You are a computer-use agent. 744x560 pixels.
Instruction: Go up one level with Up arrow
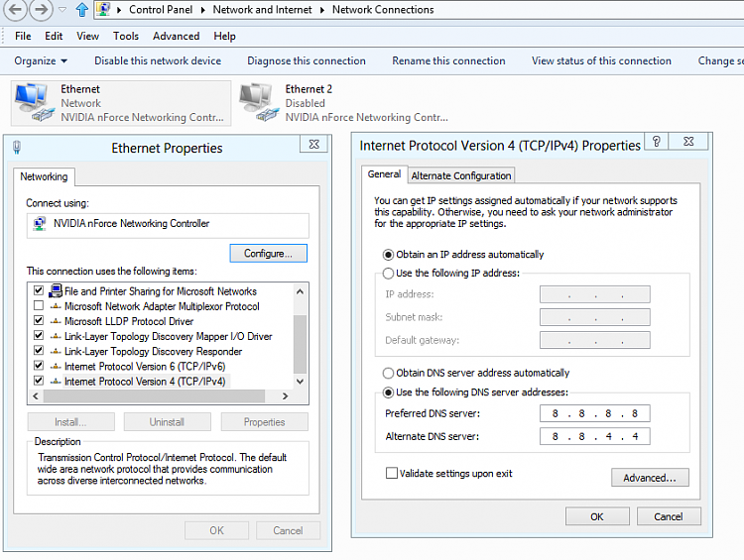[x=82, y=10]
